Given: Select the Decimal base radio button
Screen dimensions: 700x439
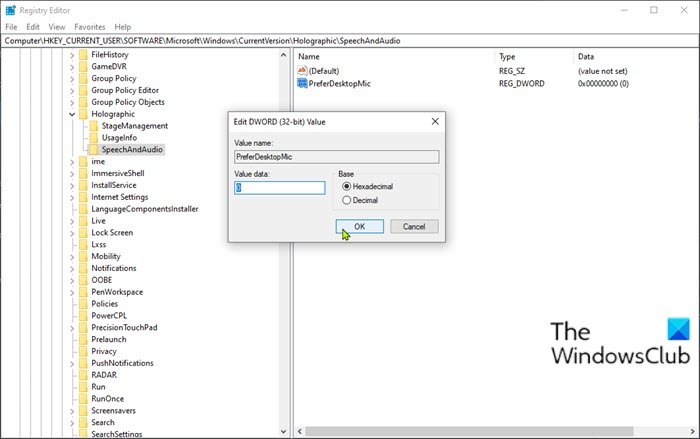Looking at the screenshot, I should tap(346, 201).
